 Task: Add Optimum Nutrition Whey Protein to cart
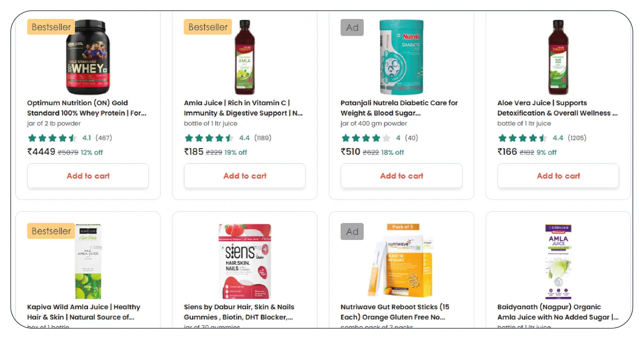click(x=88, y=176)
